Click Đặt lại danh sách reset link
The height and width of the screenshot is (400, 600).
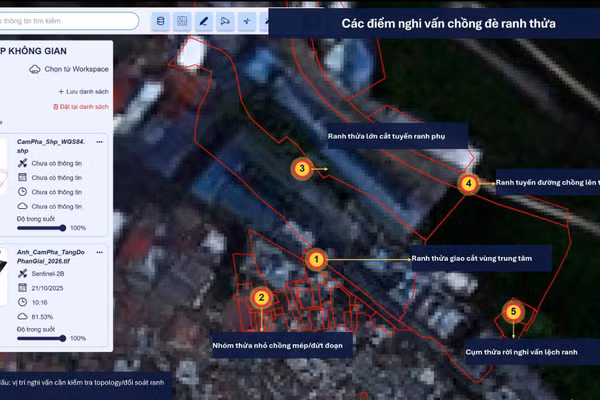click(81, 107)
